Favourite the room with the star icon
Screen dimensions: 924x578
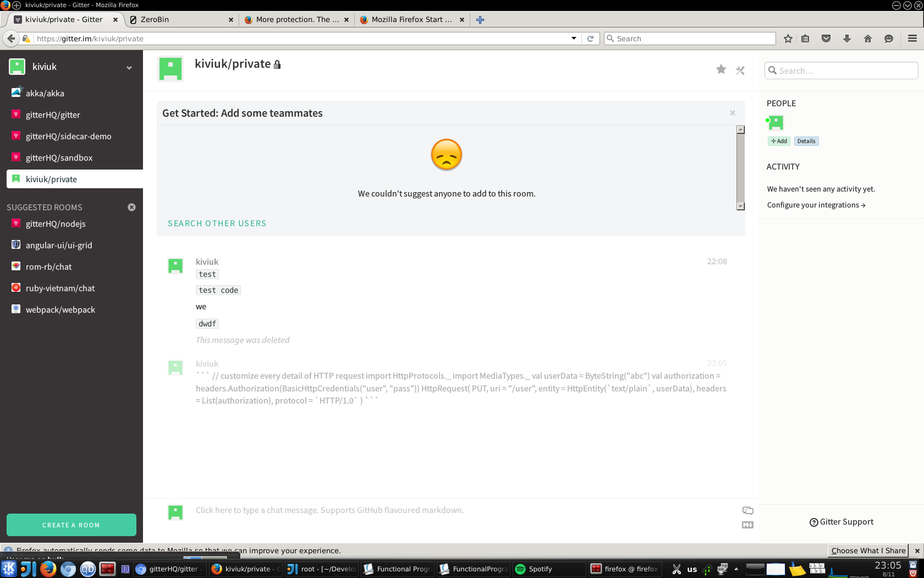[x=721, y=69]
